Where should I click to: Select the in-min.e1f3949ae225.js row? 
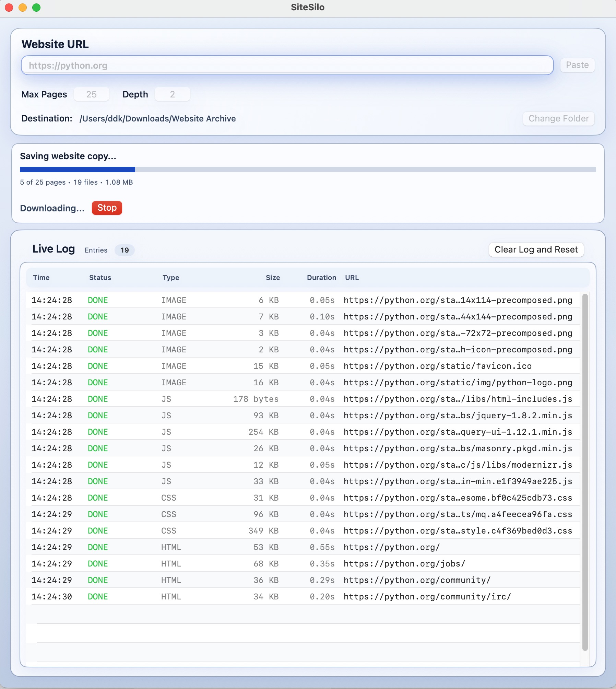pyautogui.click(x=303, y=481)
